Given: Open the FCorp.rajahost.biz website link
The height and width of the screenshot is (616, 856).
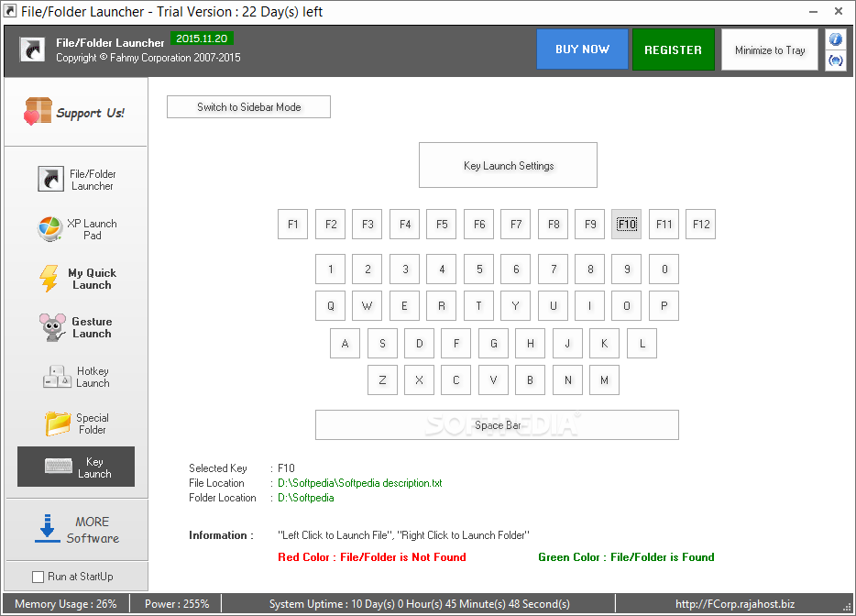Looking at the screenshot, I should [x=735, y=604].
